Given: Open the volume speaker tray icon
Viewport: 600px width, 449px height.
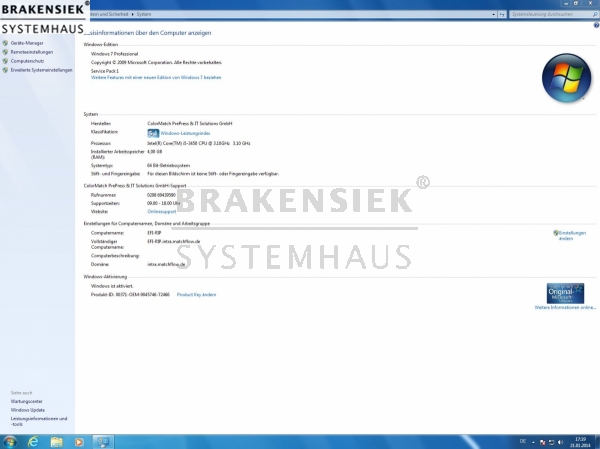Looking at the screenshot, I should (561, 442).
